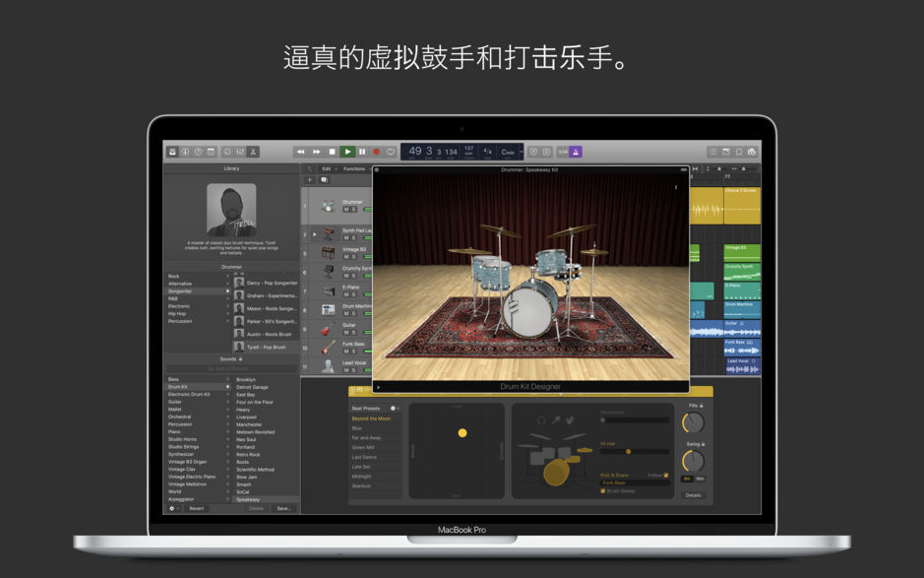Click the Details button in the Drummer editor

pos(694,495)
